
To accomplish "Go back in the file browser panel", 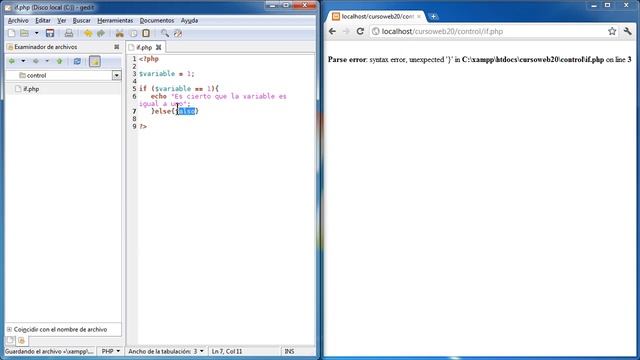I will 12,61.
